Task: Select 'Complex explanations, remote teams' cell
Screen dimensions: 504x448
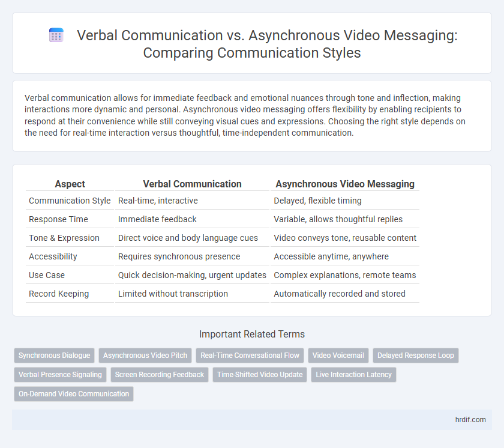Action: 345,275
